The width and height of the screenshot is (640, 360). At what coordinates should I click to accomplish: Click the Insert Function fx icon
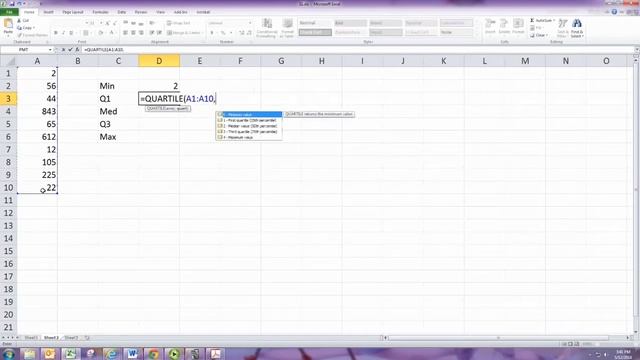coord(77,50)
